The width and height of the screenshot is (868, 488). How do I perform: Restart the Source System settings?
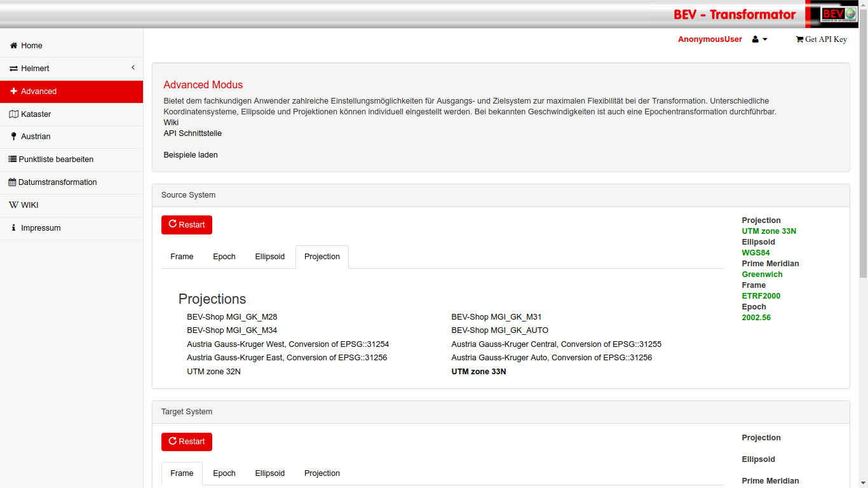[x=187, y=225]
